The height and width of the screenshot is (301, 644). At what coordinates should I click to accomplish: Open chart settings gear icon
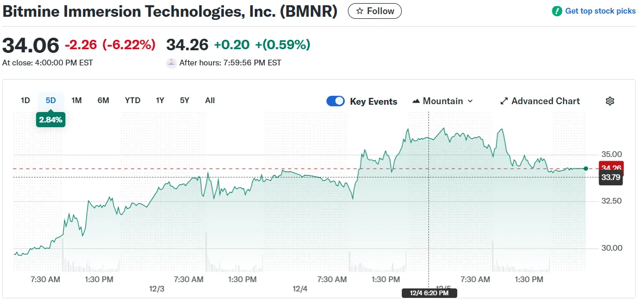(609, 101)
